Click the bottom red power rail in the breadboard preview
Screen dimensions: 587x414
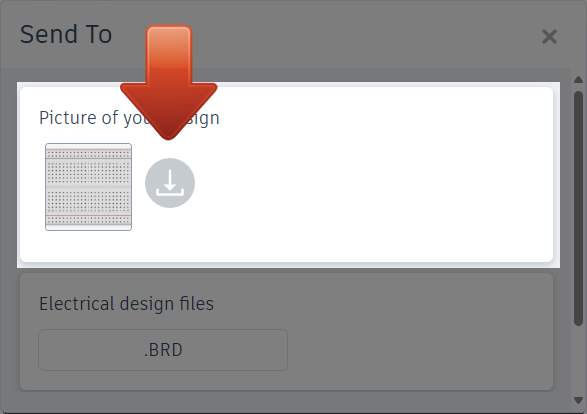click(88, 216)
